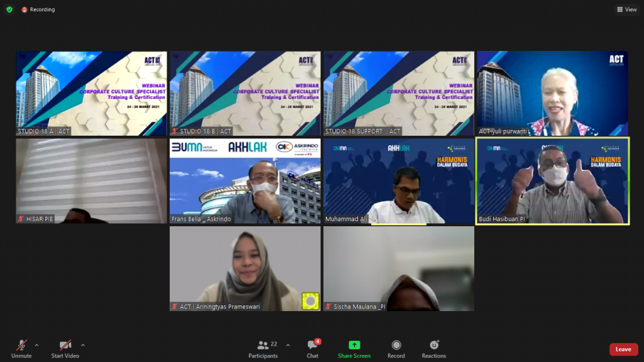The width and height of the screenshot is (644, 362).
Task: Start recording with the Record button
Action: pyautogui.click(x=396, y=349)
